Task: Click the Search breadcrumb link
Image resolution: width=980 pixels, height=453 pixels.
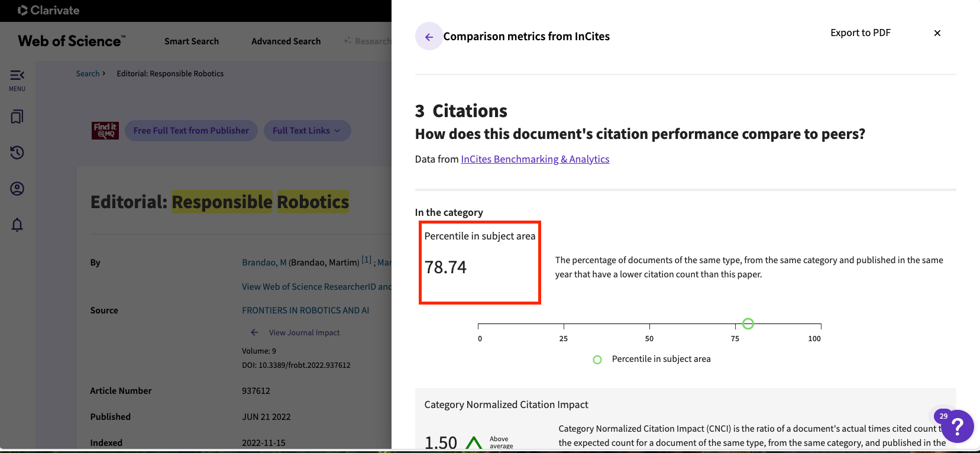Action: pyautogui.click(x=88, y=74)
